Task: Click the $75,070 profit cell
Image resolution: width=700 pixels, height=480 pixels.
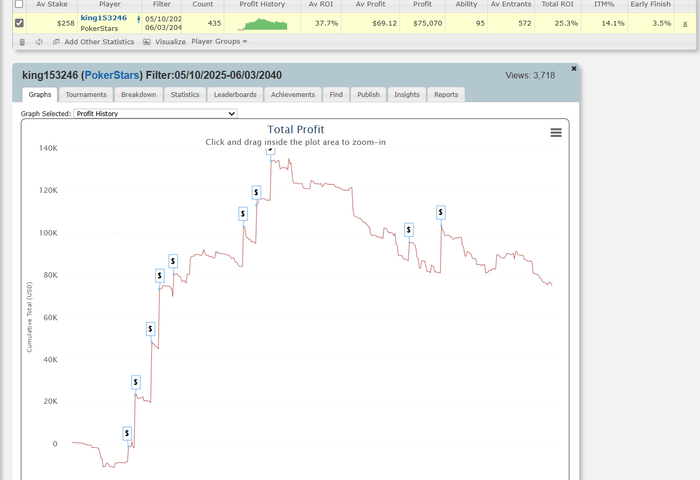Action: (x=422, y=23)
